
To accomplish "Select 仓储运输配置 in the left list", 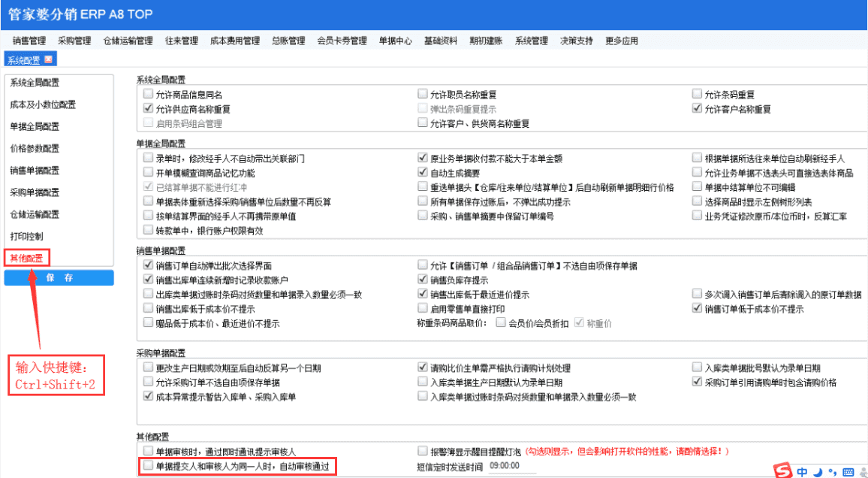I will (x=35, y=214).
